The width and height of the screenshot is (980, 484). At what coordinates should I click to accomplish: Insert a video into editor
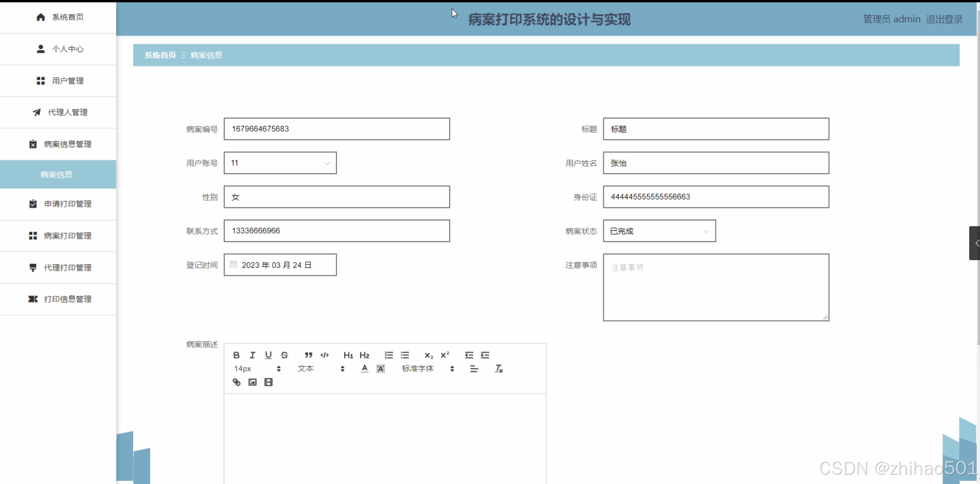click(268, 382)
